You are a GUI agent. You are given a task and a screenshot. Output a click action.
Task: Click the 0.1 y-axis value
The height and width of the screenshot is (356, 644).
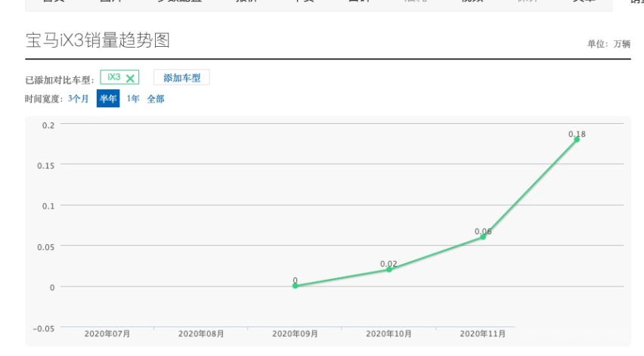click(48, 206)
